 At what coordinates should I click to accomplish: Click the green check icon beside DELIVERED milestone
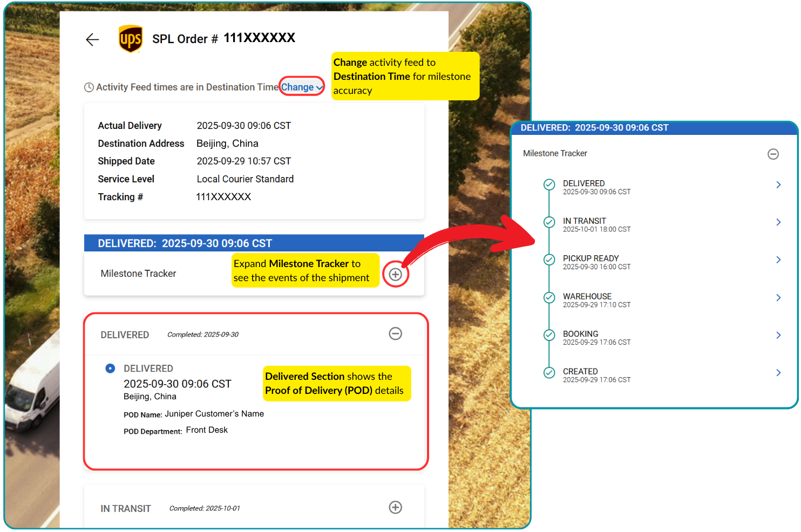point(549,184)
